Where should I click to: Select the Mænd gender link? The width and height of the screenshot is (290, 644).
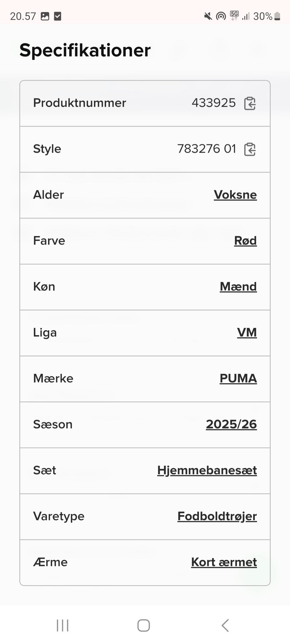pyautogui.click(x=238, y=287)
